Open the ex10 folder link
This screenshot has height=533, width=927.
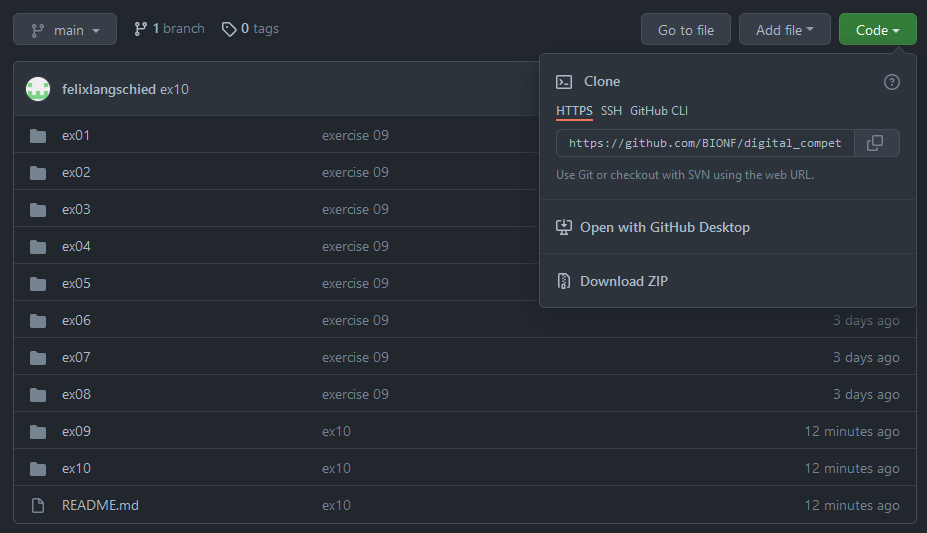[x=76, y=468]
